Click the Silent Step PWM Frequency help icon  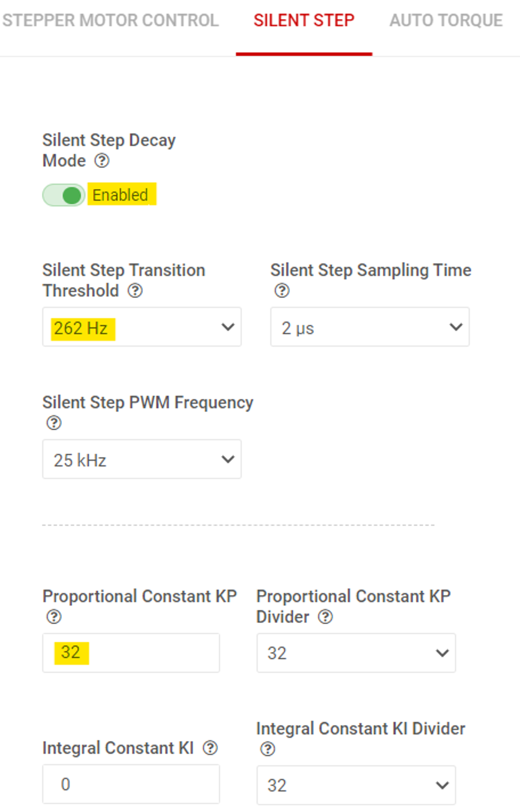click(x=53, y=423)
